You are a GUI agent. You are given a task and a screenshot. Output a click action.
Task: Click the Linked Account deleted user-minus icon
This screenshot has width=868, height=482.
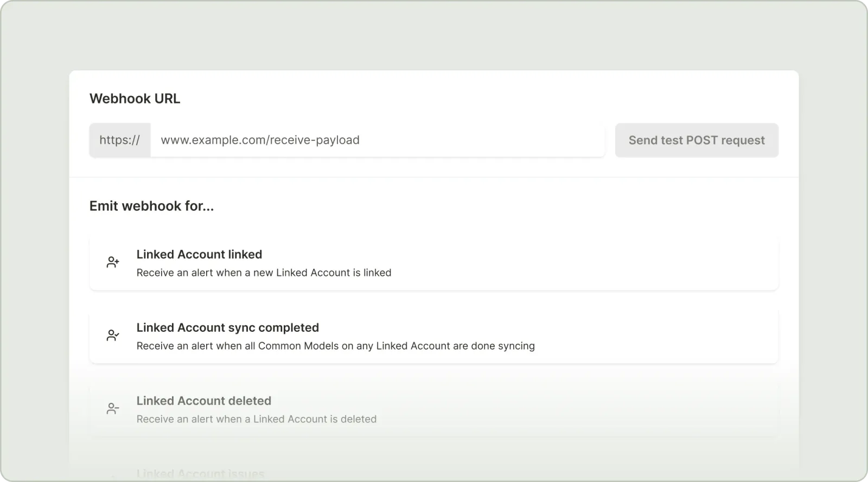point(113,409)
